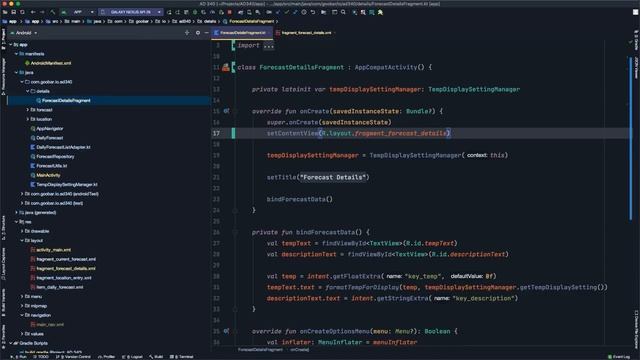Collapse the Gradle Scripts node
The width and height of the screenshot is (640, 360).
click(11, 343)
